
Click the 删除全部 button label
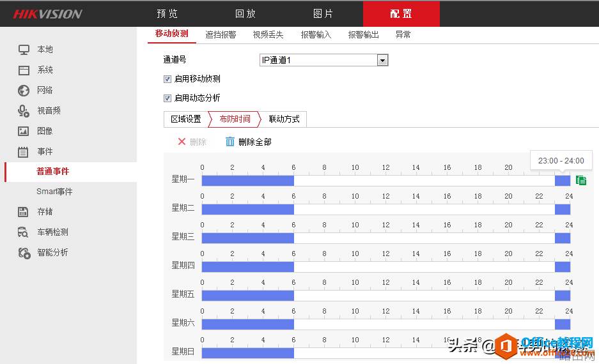coord(255,142)
